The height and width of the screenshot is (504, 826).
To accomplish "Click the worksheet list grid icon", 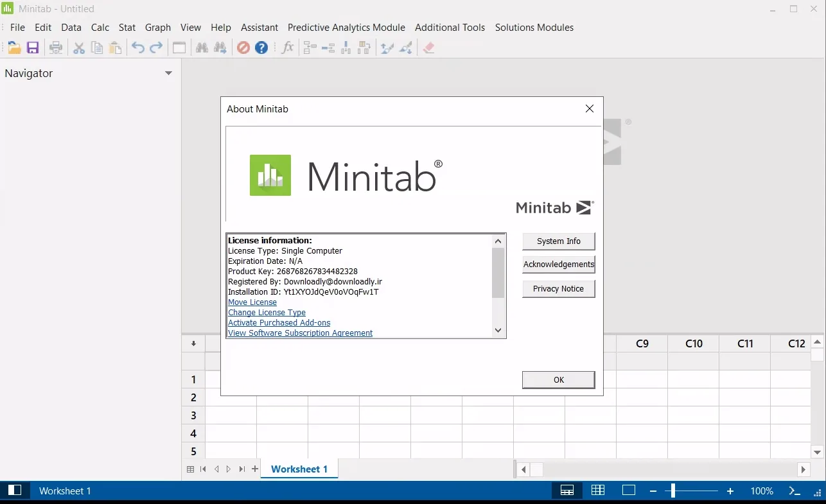I will (191, 469).
